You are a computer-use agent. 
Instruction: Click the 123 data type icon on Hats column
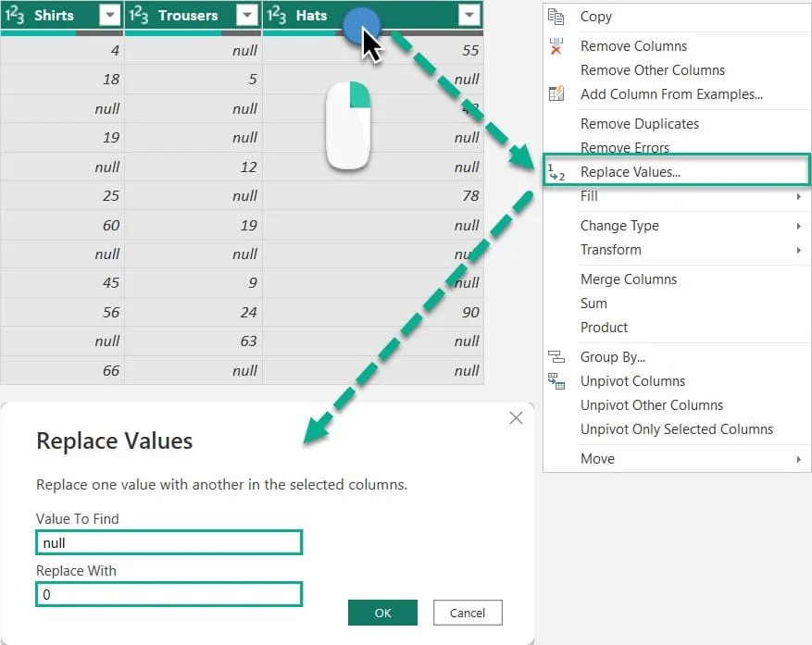(278, 15)
